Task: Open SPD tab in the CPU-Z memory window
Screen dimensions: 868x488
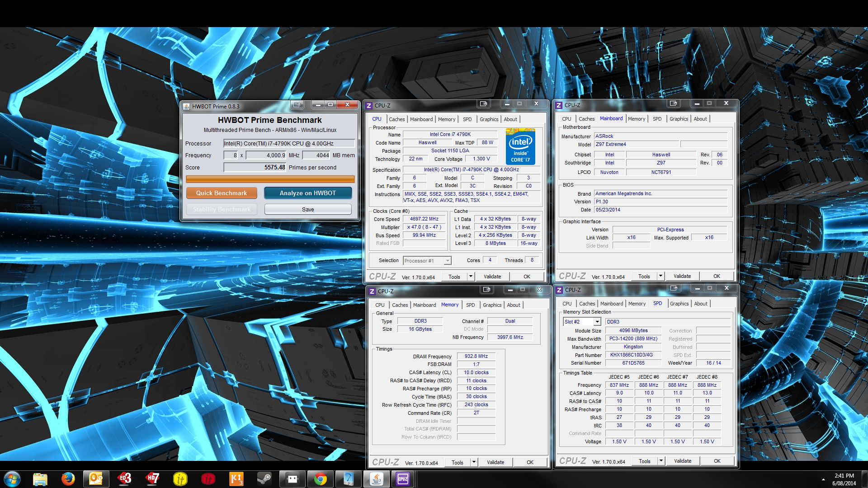Action: coord(470,305)
